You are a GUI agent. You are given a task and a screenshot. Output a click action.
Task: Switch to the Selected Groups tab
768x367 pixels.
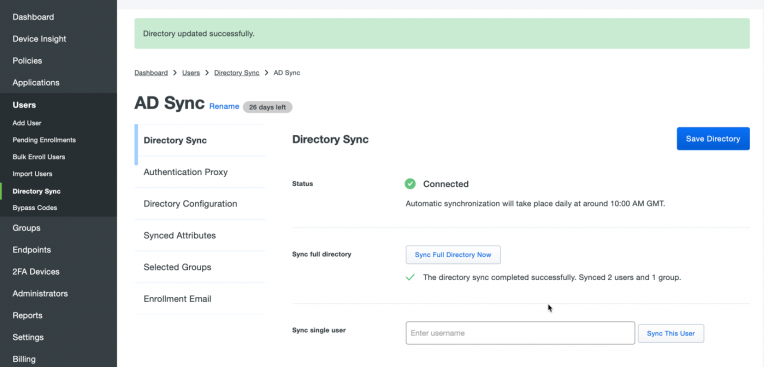click(x=200, y=267)
